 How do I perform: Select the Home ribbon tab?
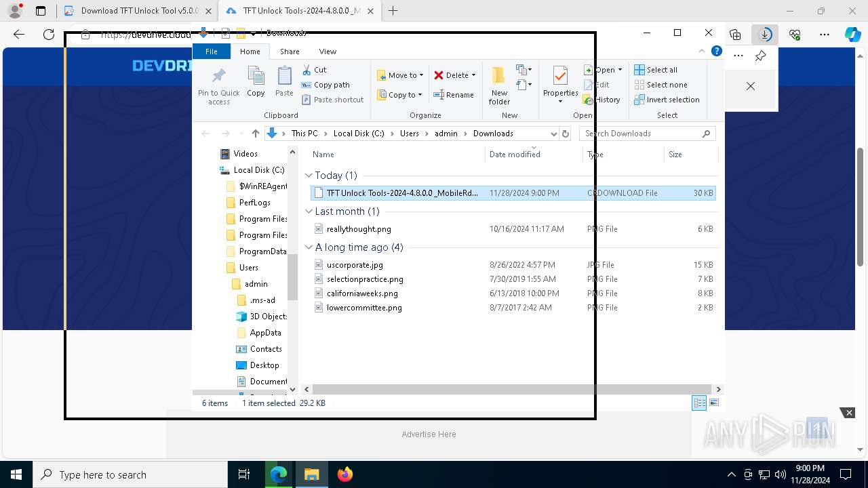(x=250, y=52)
